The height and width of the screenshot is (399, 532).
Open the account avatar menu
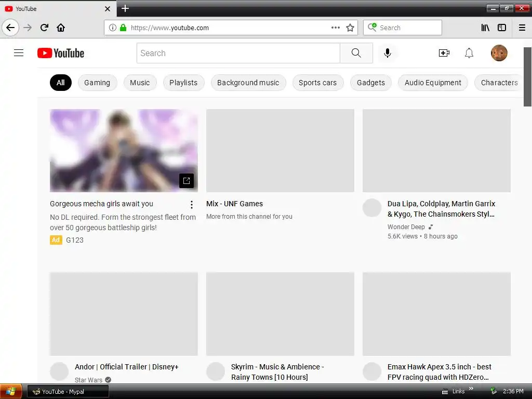point(499,53)
